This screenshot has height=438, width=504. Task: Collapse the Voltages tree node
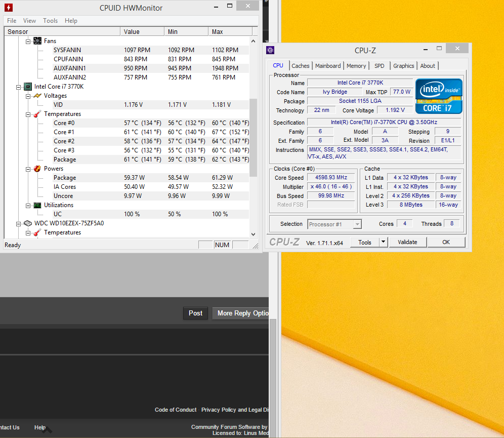(x=28, y=96)
